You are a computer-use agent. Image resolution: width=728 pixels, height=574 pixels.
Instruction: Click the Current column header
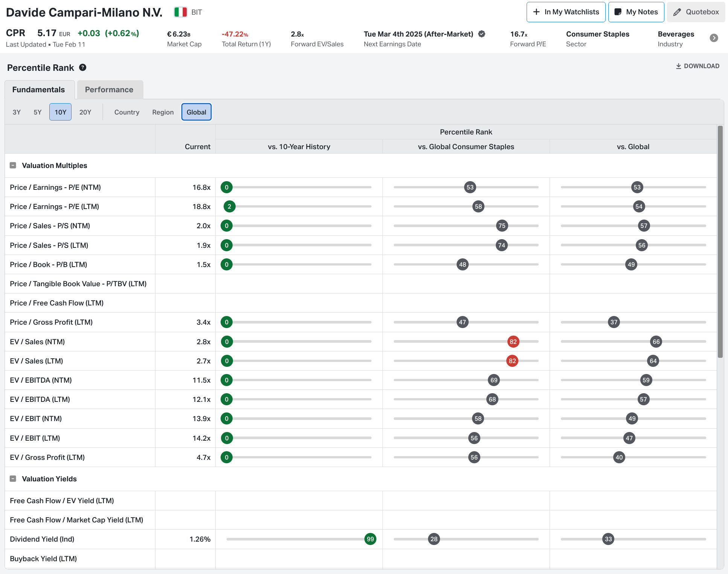click(x=198, y=147)
